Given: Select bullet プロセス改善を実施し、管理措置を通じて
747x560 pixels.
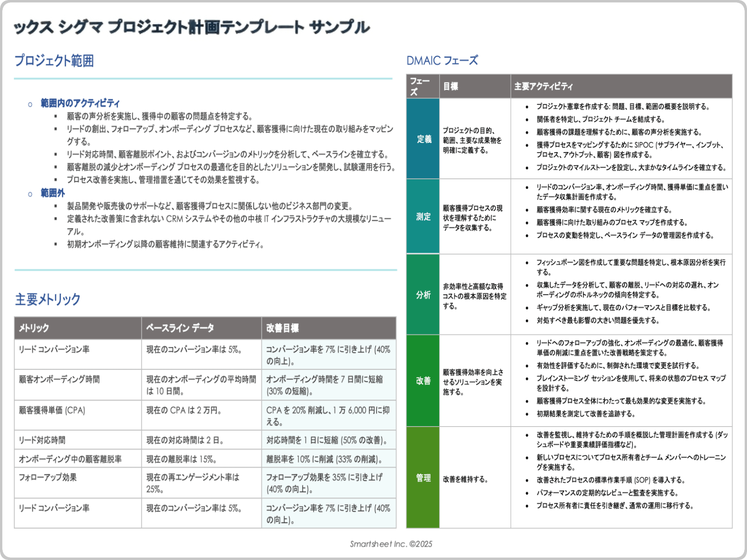Looking at the screenshot, I should [x=163, y=180].
